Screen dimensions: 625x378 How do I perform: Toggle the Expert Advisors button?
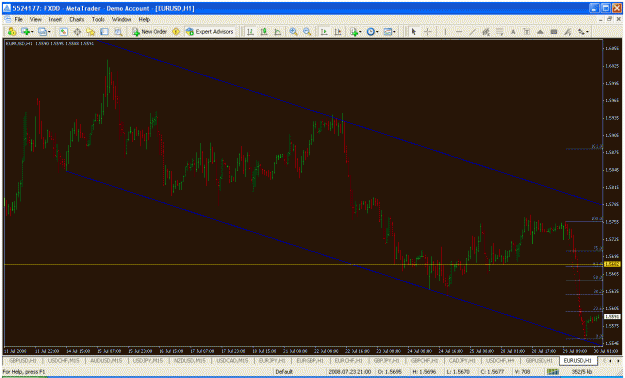(x=209, y=32)
